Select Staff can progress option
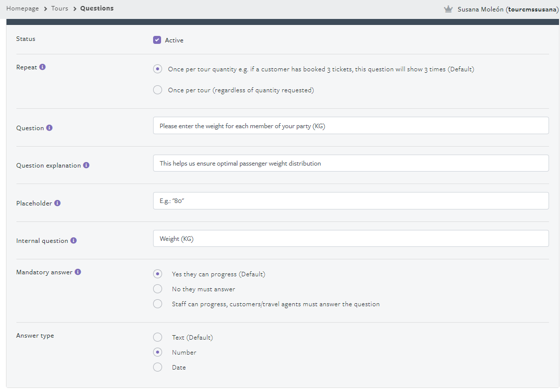This screenshot has height=392, width=560. tap(158, 304)
